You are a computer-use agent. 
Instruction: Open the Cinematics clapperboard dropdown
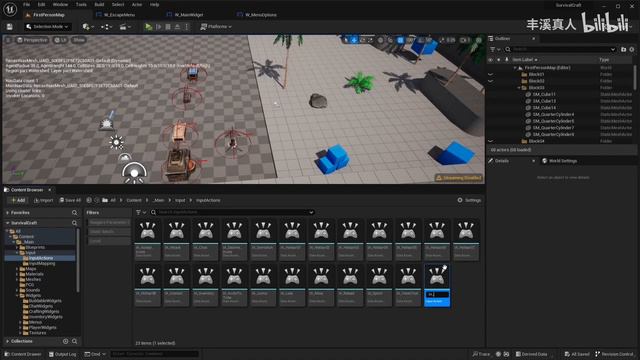pos(124,27)
